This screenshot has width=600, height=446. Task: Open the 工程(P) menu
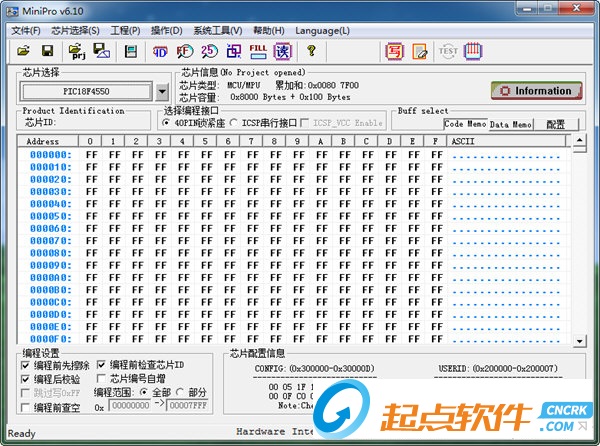pyautogui.click(x=125, y=31)
